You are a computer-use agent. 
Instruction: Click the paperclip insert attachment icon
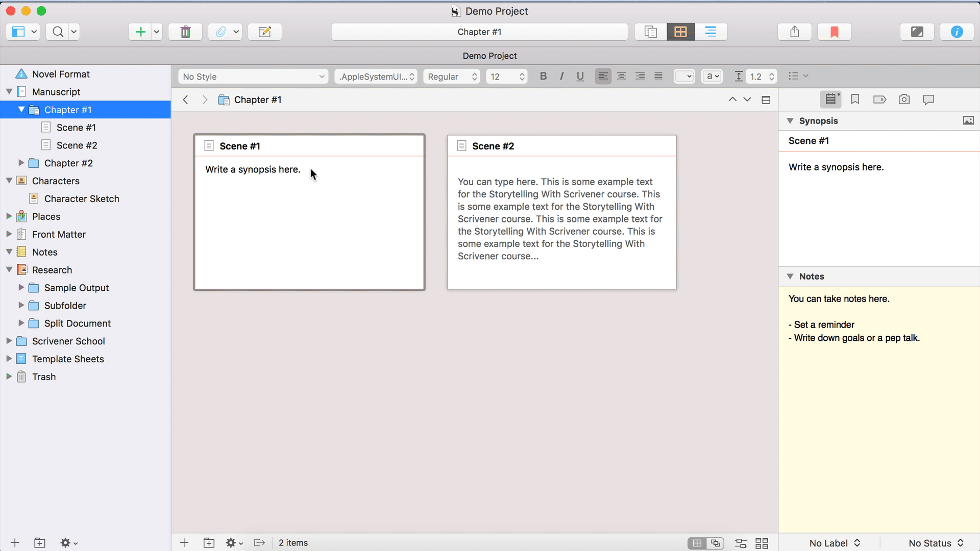(x=220, y=32)
